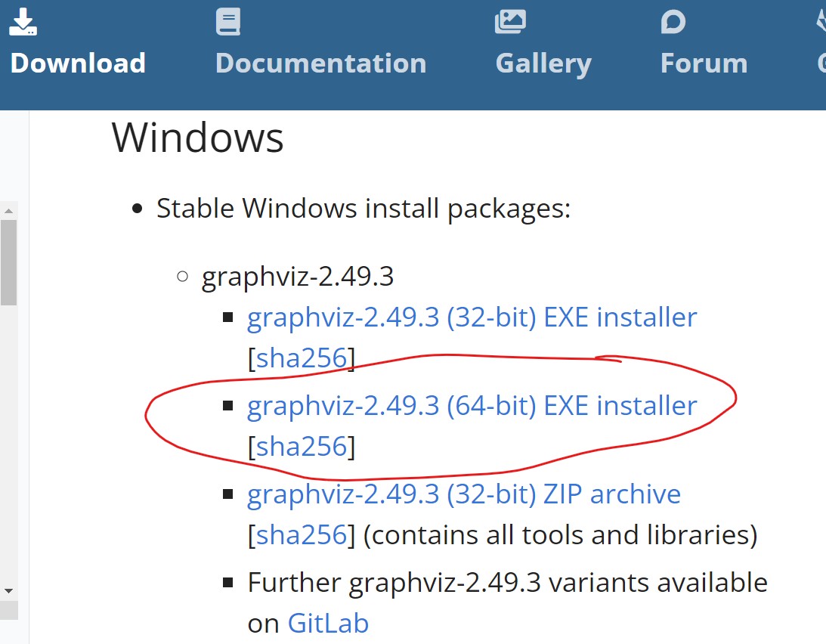
Task: Open the Download menu item
Action: (78, 63)
